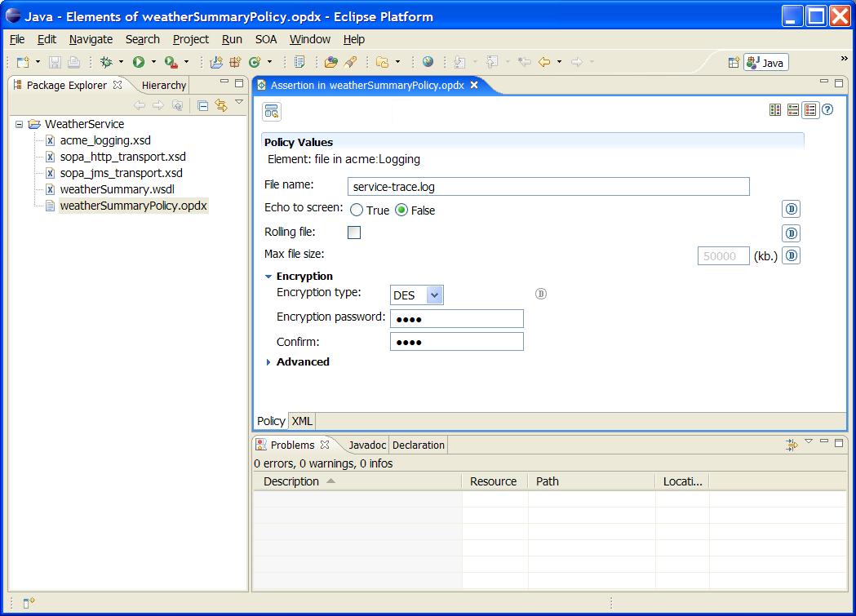Click the green Run toolbar icon
The width and height of the screenshot is (856, 616).
pos(139,62)
